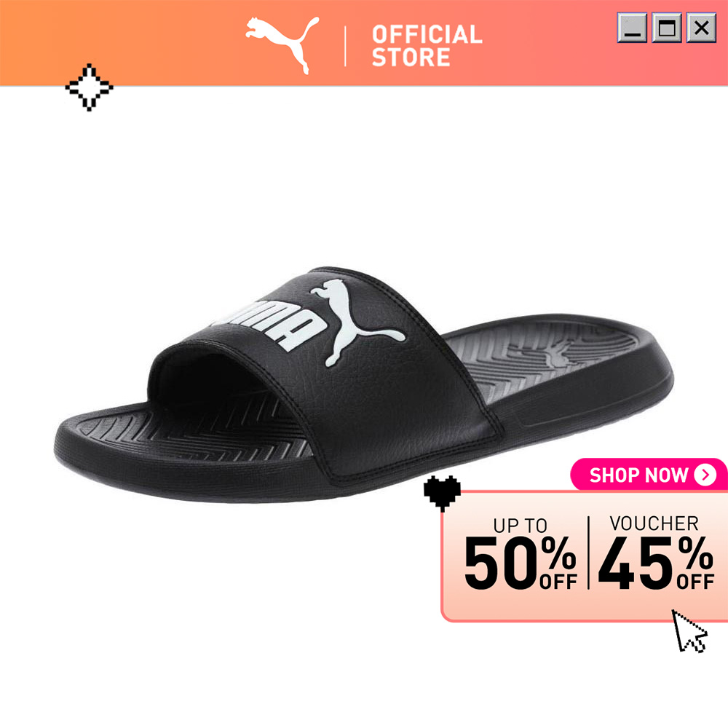Viewport: 728px width, 728px height.
Task: Click the pixelated mouse cursor icon
Action: click(689, 631)
